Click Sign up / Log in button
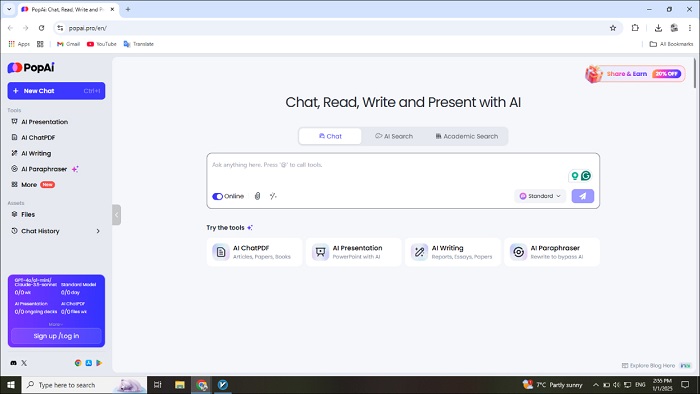 (56, 336)
